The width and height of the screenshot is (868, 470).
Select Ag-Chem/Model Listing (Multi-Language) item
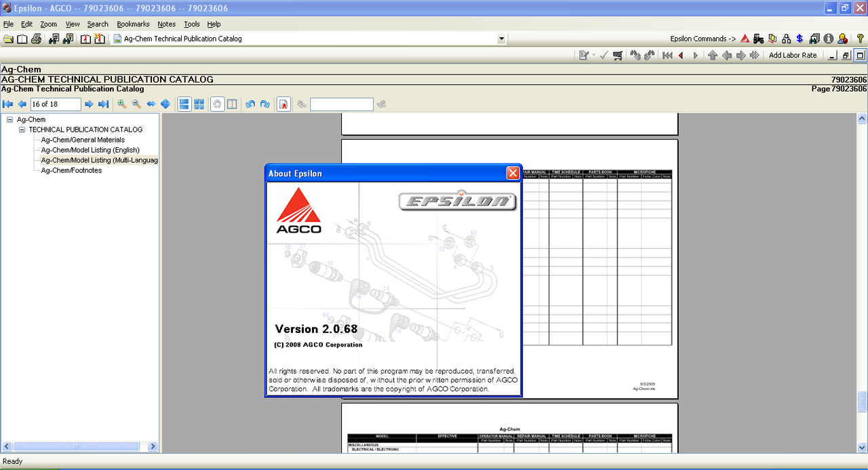tap(99, 160)
